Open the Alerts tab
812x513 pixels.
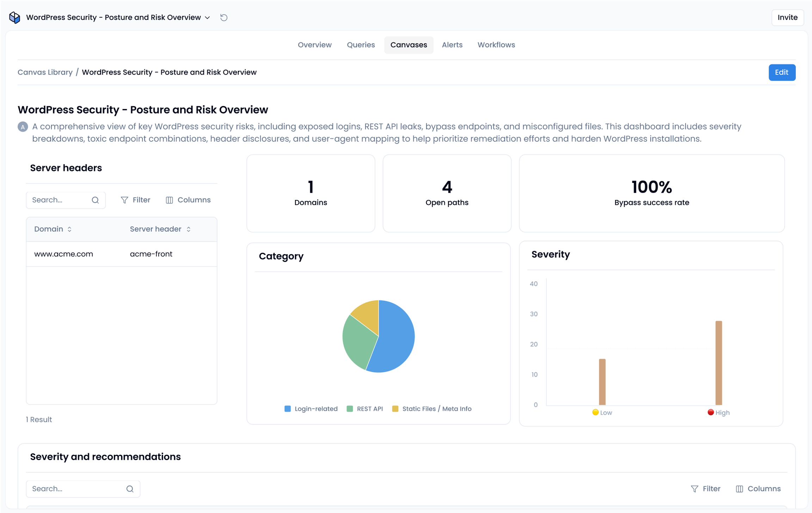(452, 45)
